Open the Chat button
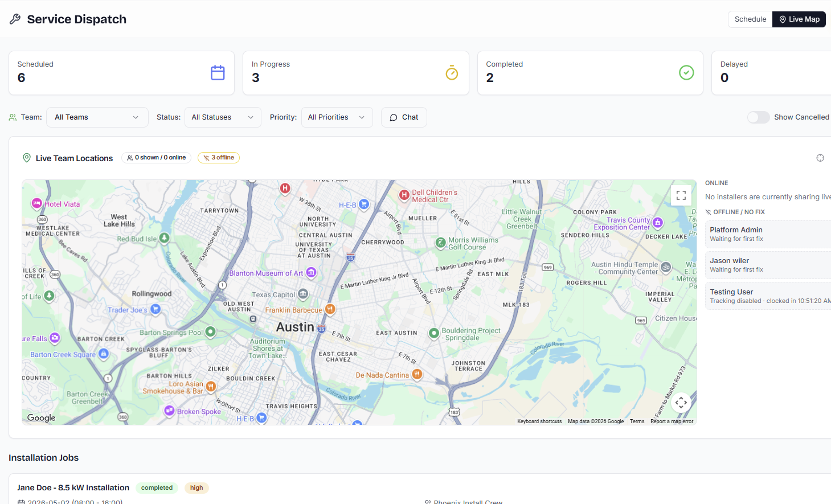The height and width of the screenshot is (504, 831). click(x=404, y=117)
